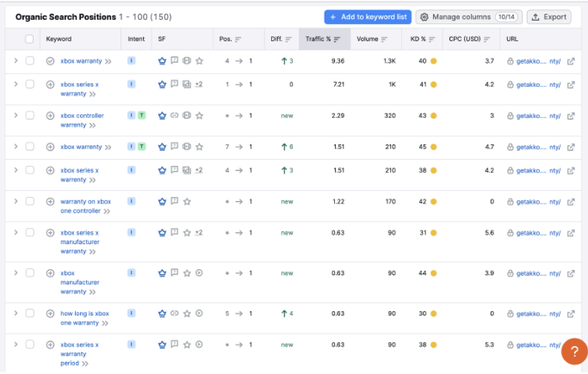Screen dimensions: 588x374
Task: Check the box for xbox warranty row
Action: tap(29, 61)
